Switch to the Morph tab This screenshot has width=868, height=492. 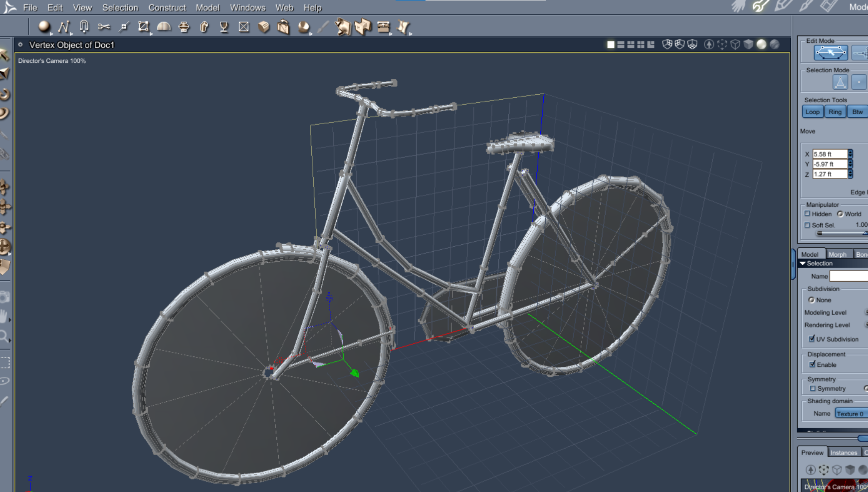tap(838, 254)
